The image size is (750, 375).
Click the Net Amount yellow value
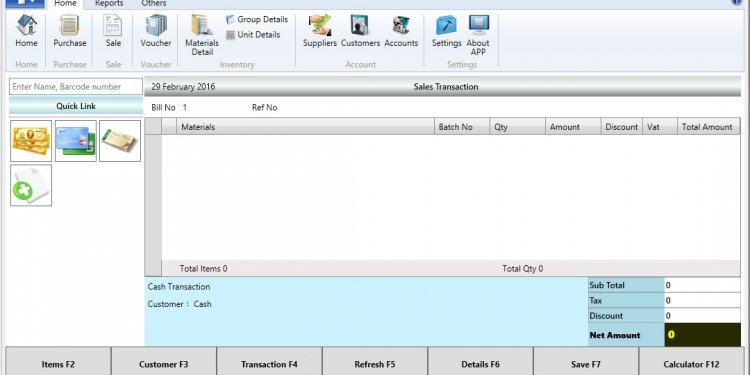[702, 335]
